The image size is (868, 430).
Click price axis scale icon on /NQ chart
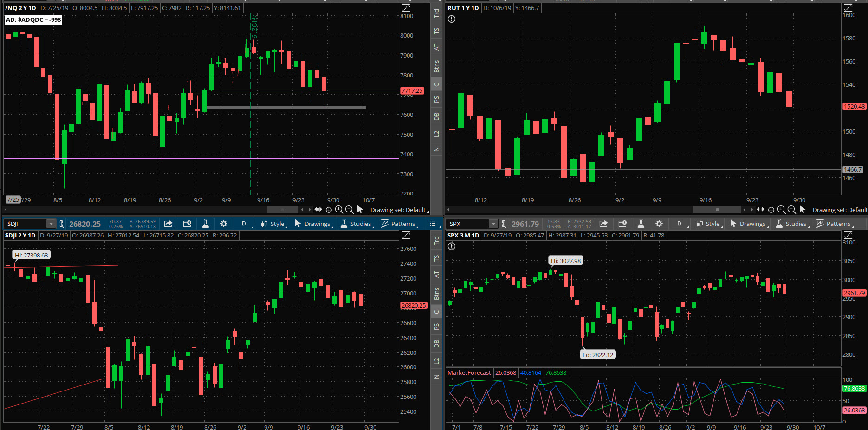pos(406,8)
